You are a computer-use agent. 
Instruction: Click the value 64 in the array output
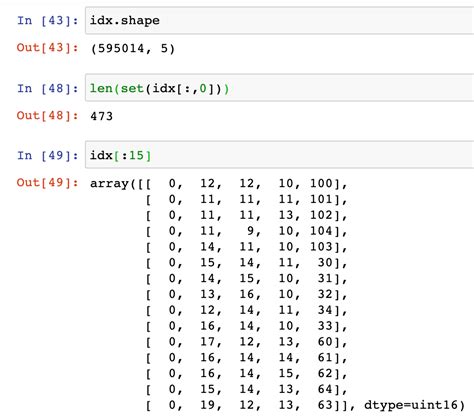(x=325, y=389)
